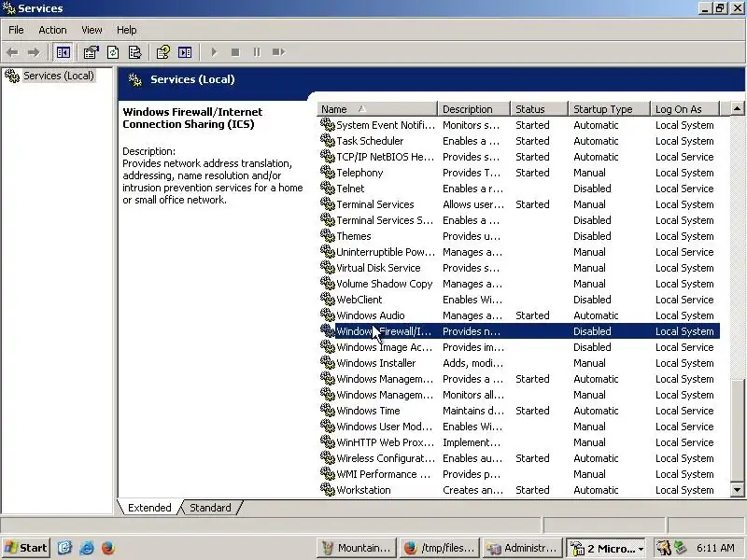
Task: Click the Help toolbar icon
Action: pos(162,52)
